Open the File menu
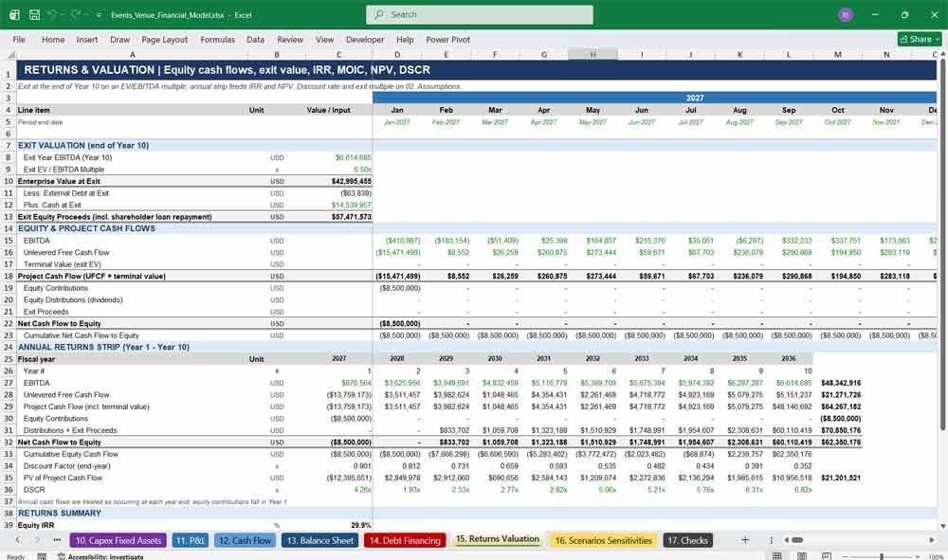The width and height of the screenshot is (948, 560). [x=19, y=39]
